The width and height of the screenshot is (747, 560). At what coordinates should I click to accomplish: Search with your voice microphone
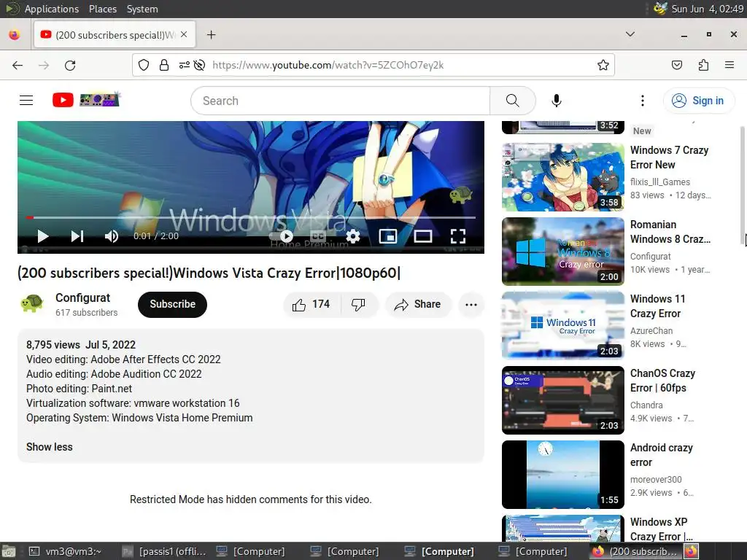coord(557,101)
